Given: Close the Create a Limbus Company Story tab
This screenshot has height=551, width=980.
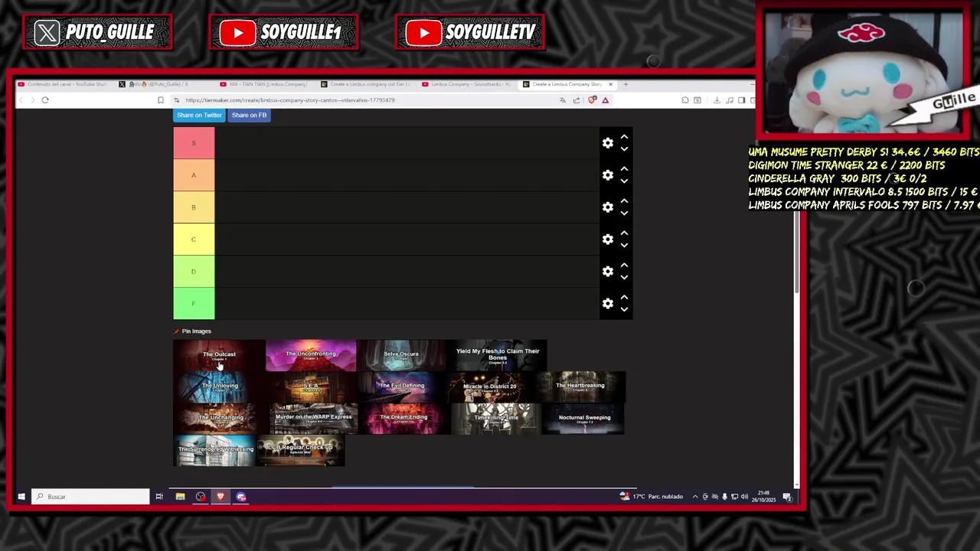Looking at the screenshot, I should [x=610, y=84].
